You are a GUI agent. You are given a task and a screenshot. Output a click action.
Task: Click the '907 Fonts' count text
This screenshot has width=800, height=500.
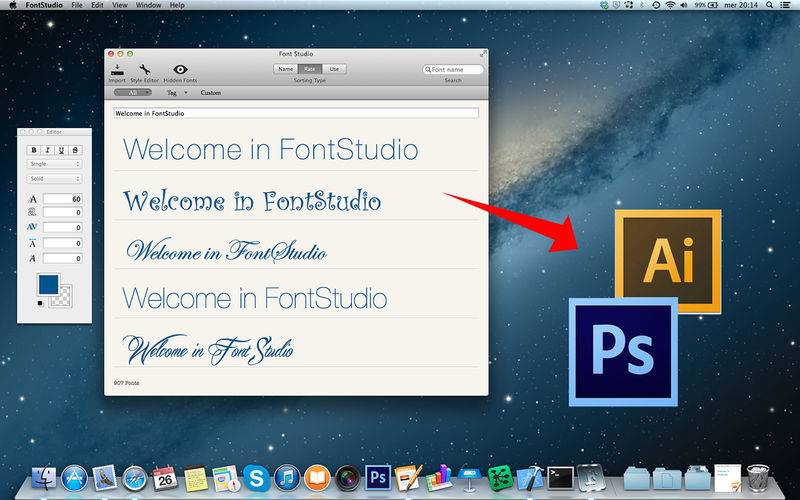click(127, 383)
